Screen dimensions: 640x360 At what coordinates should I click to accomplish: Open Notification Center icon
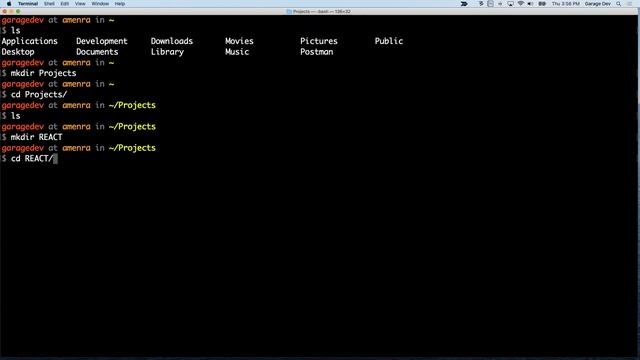(630, 4)
